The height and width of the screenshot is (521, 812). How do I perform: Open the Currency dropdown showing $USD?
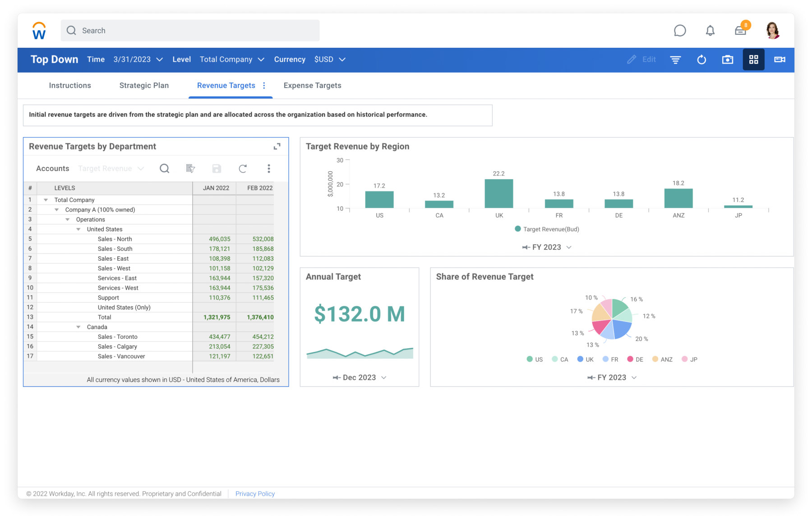tap(330, 59)
